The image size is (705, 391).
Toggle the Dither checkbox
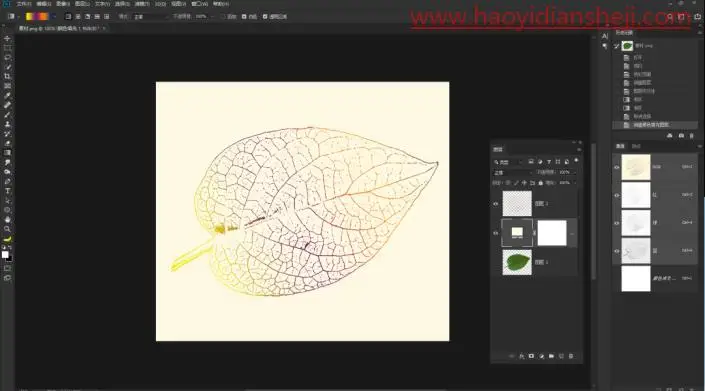pos(244,17)
